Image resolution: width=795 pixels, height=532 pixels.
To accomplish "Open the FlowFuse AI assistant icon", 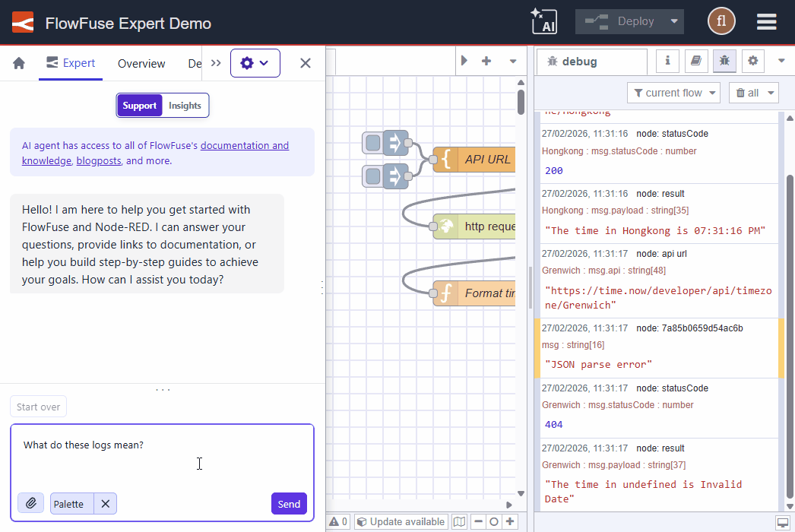I will (546, 21).
